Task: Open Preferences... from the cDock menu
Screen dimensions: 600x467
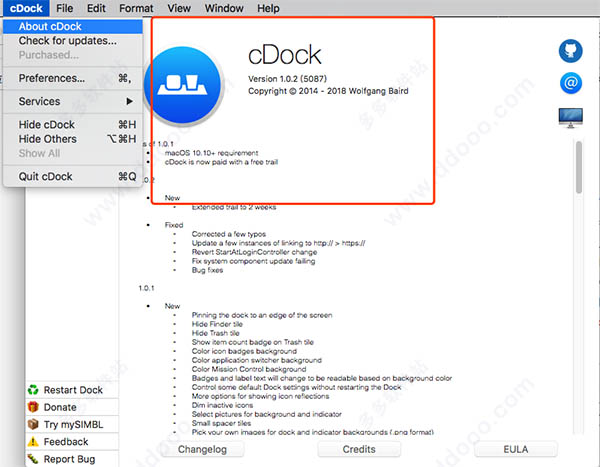Action: click(x=73, y=78)
